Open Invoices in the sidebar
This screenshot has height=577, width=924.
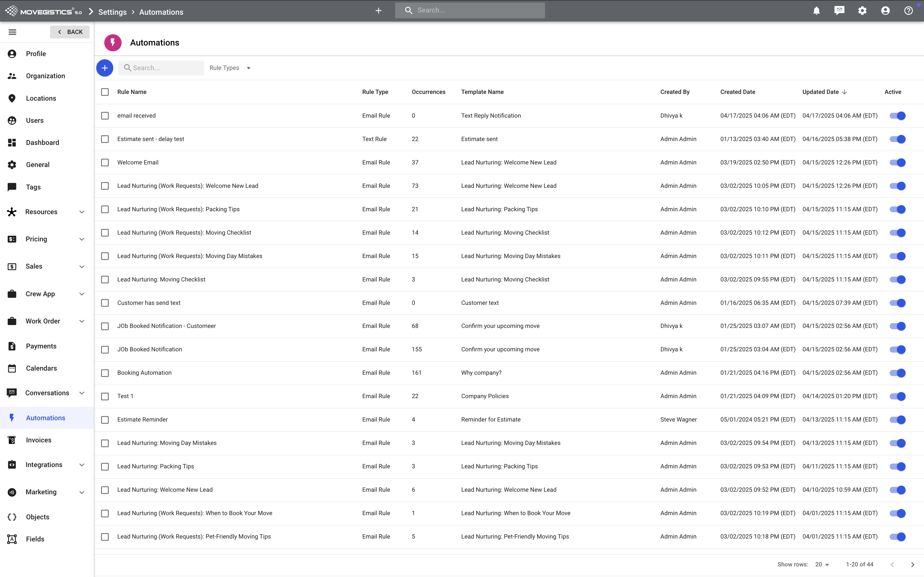pos(38,440)
